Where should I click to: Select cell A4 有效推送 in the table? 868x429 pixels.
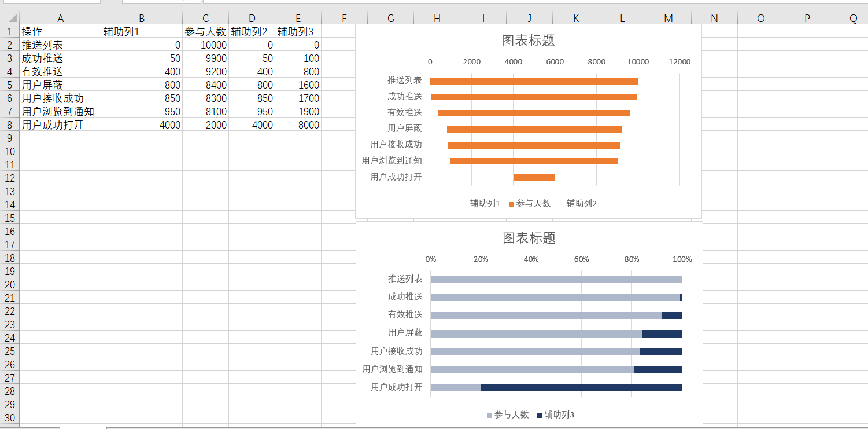click(x=60, y=71)
